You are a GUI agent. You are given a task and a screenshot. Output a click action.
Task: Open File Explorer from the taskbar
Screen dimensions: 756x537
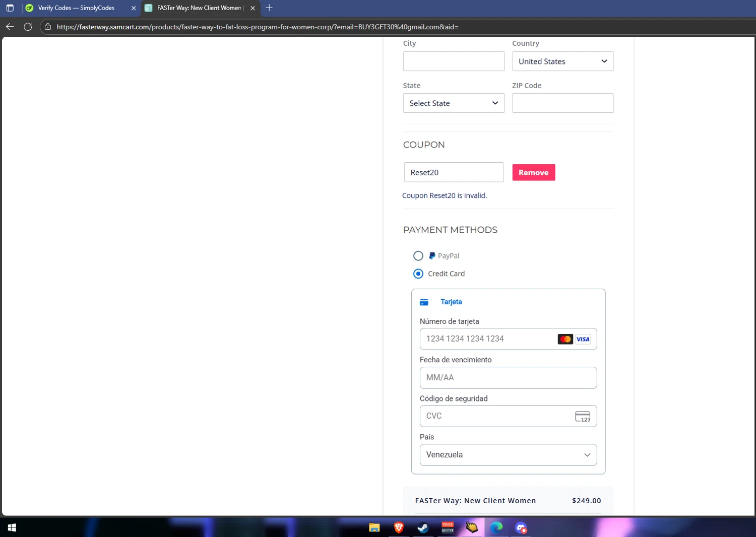tap(374, 527)
